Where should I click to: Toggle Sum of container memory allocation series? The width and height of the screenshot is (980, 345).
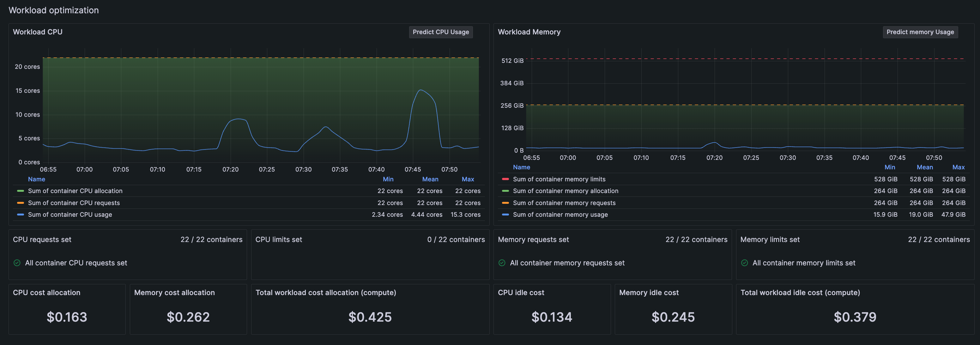click(565, 191)
